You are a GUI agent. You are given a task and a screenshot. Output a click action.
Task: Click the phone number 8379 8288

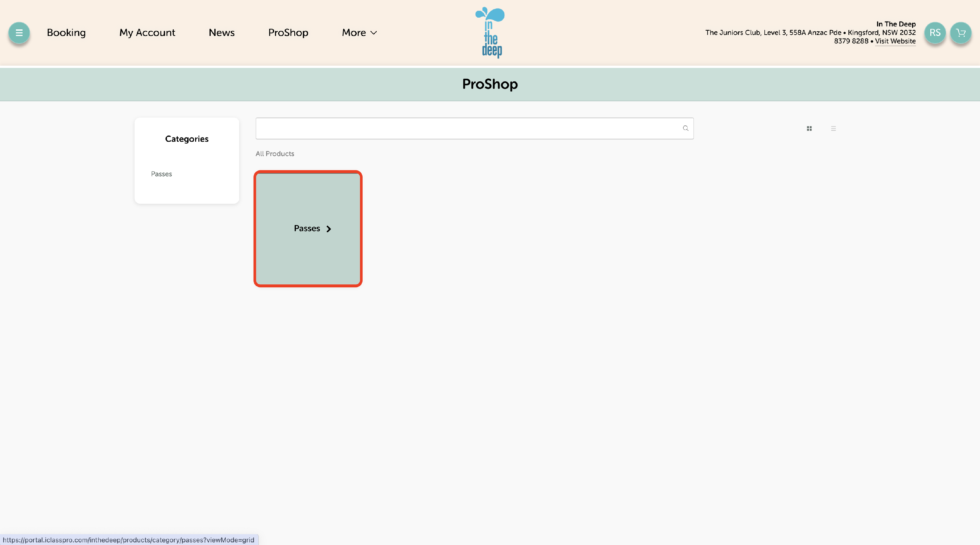tap(851, 41)
